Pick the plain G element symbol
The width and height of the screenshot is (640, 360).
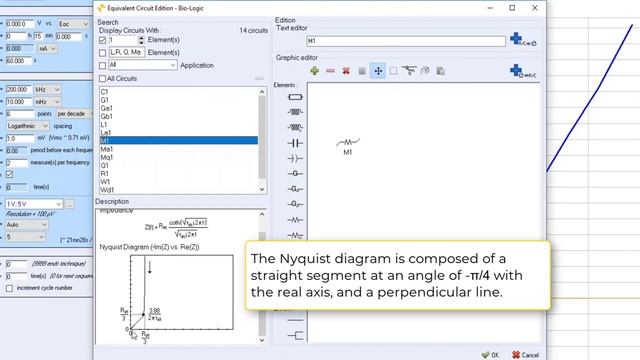[295, 173]
